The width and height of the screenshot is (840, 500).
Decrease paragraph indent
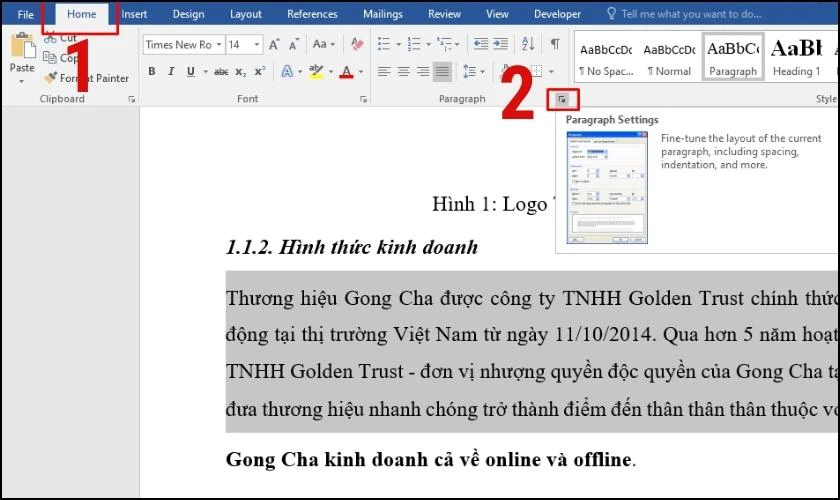point(481,44)
